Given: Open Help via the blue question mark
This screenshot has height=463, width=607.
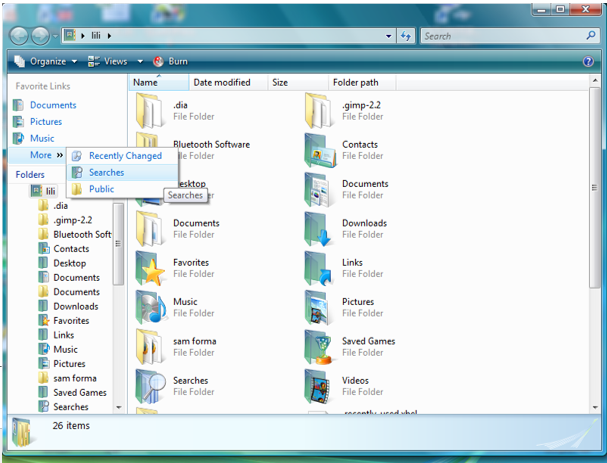Looking at the screenshot, I should click(588, 61).
